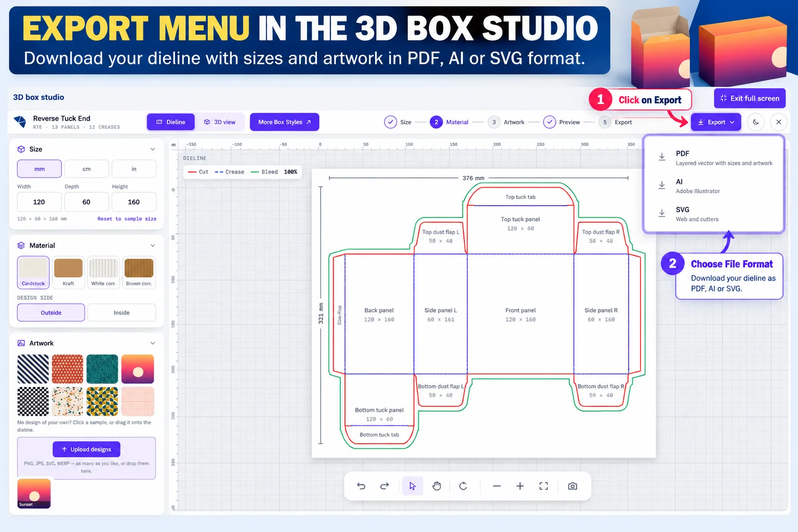The width and height of the screenshot is (798, 532).
Task: Close the studio with the X icon
Action: pyautogui.click(x=779, y=122)
